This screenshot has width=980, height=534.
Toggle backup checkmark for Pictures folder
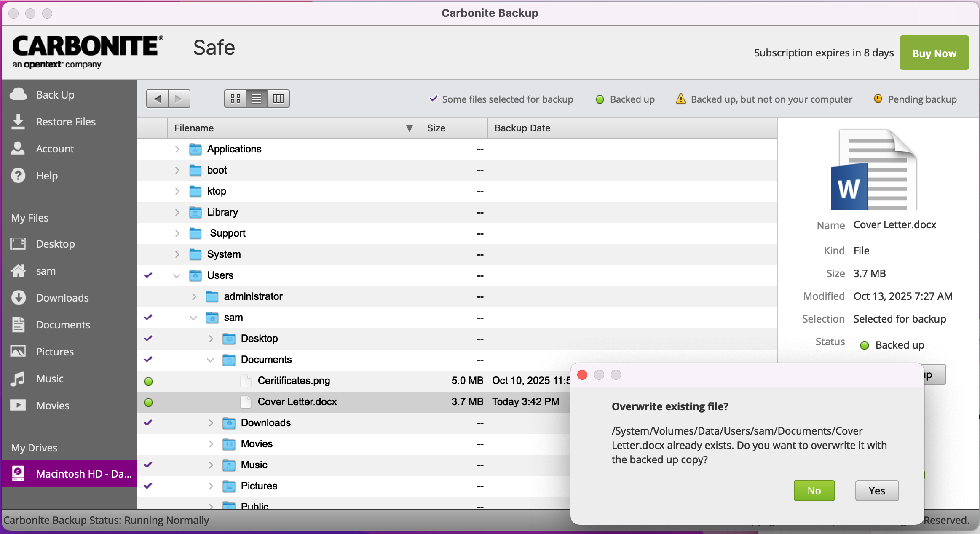148,486
